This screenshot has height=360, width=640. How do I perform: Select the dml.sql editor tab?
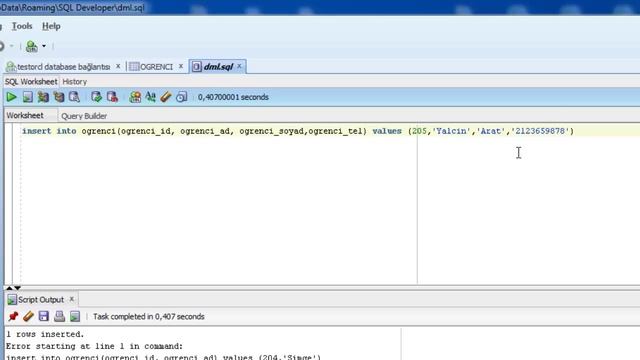(218, 67)
